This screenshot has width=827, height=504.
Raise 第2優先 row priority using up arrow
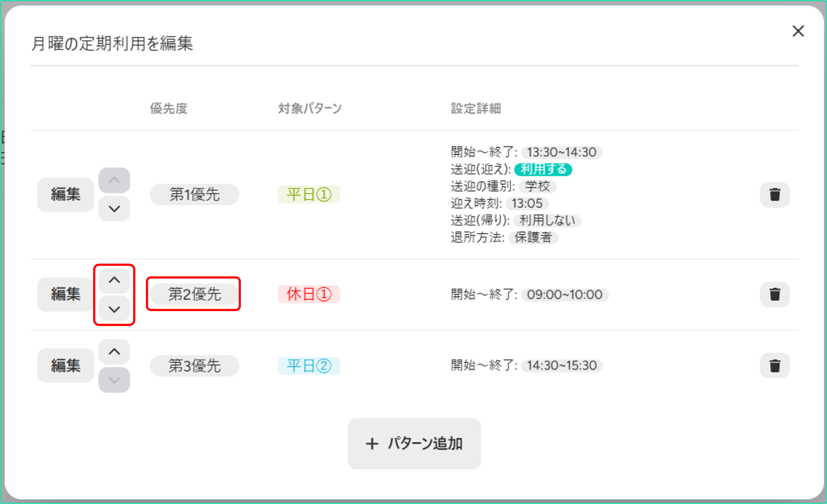pos(114,280)
